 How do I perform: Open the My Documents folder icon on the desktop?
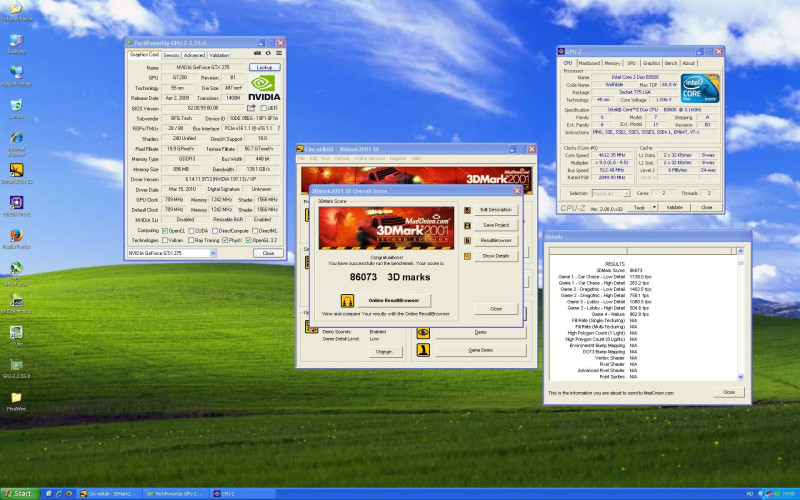(x=16, y=8)
